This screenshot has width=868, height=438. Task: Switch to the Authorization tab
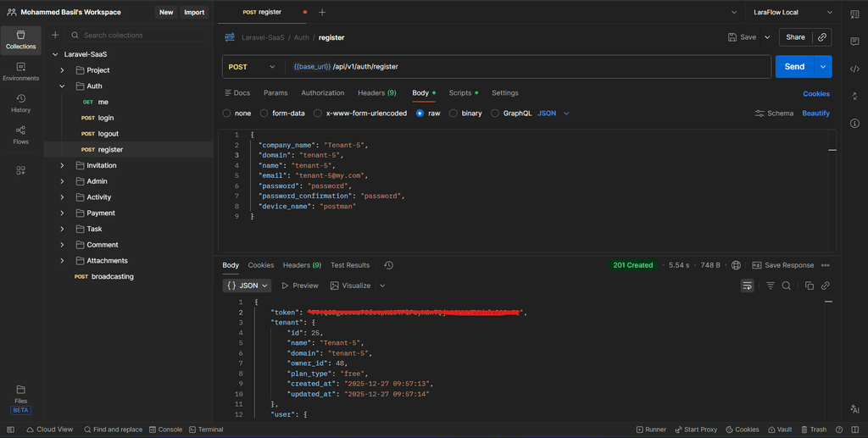pos(322,93)
